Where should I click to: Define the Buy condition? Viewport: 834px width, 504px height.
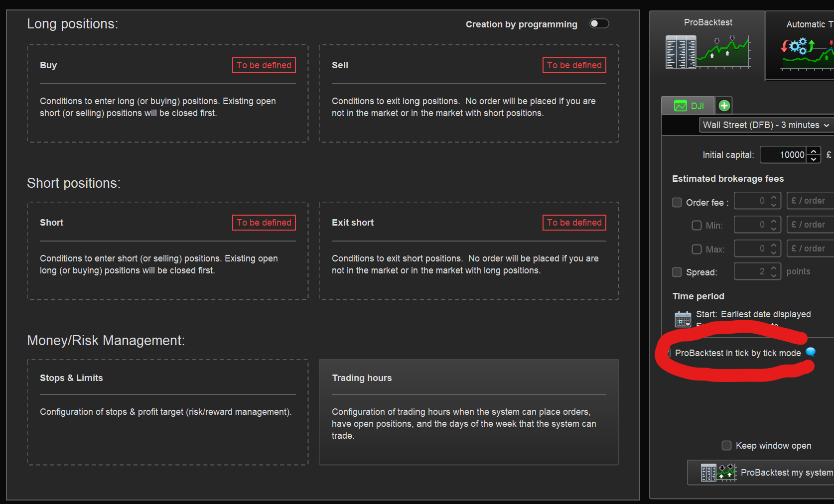264,65
